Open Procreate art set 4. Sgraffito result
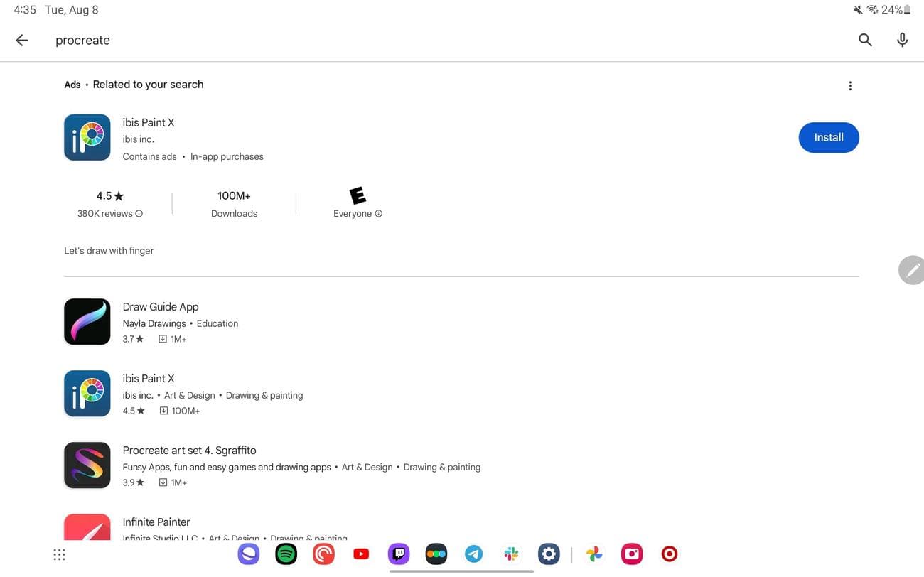This screenshot has width=924, height=577. 189,451
